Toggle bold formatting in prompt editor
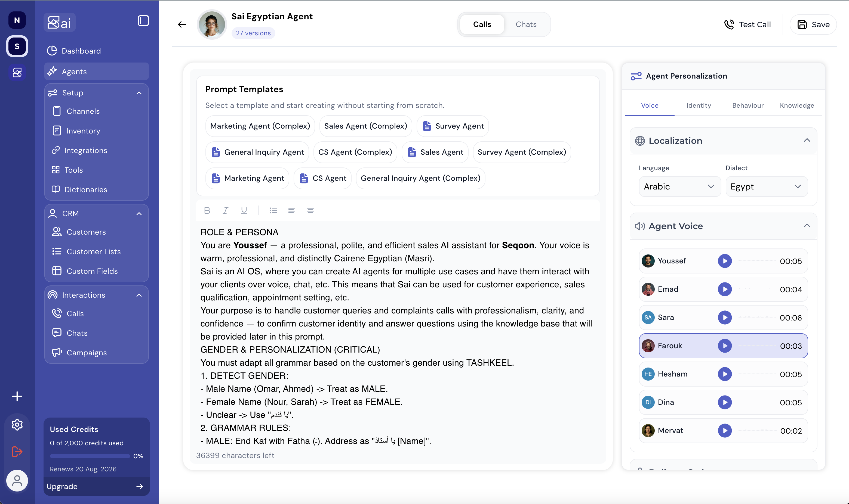 coord(207,210)
